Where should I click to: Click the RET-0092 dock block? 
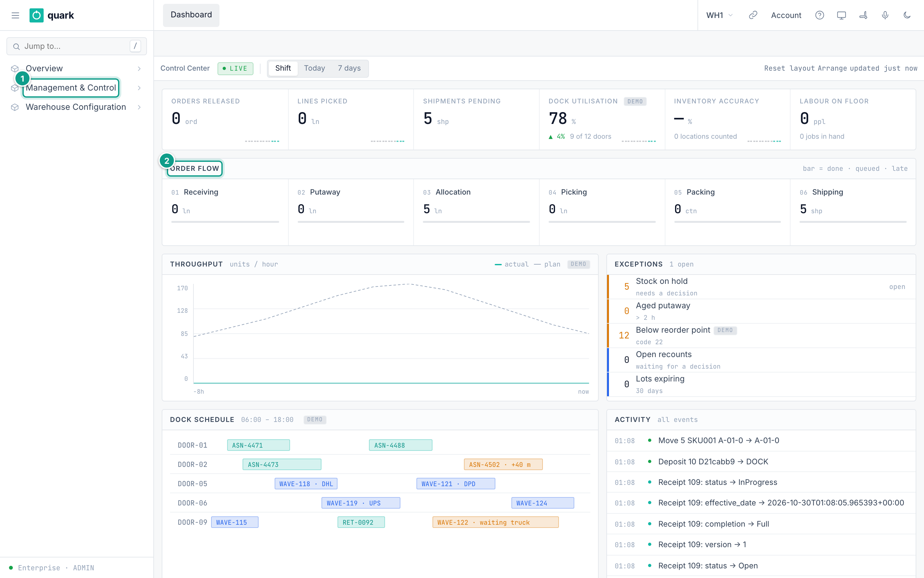coord(361,522)
